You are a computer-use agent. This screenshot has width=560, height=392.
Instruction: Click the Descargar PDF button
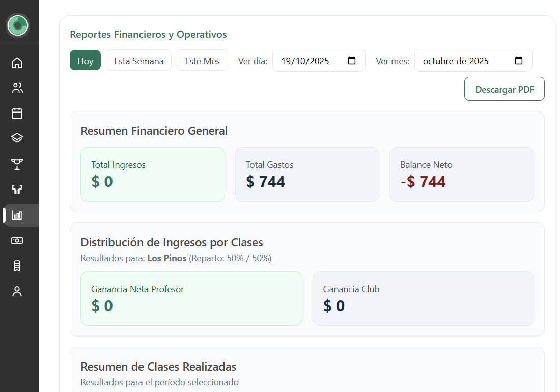pos(504,89)
